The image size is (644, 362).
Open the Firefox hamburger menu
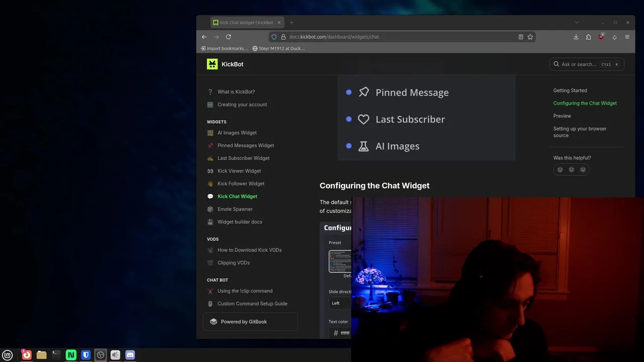tap(627, 37)
